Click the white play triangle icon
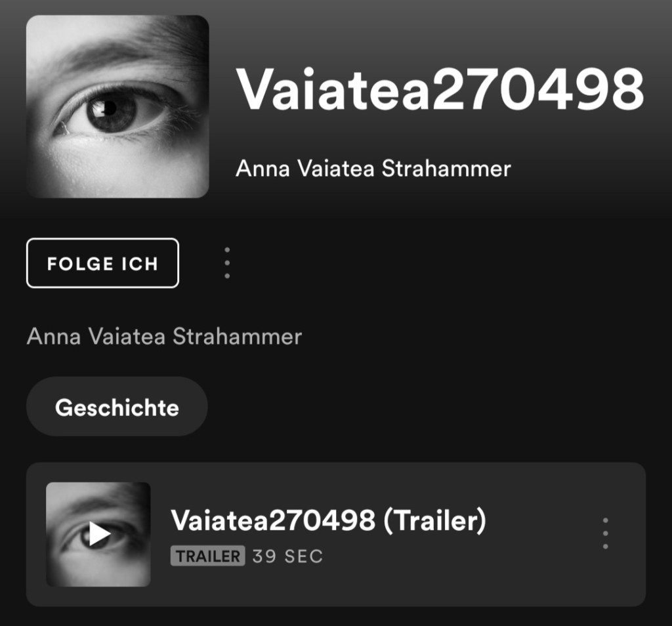The height and width of the screenshot is (626, 672). coord(100,534)
